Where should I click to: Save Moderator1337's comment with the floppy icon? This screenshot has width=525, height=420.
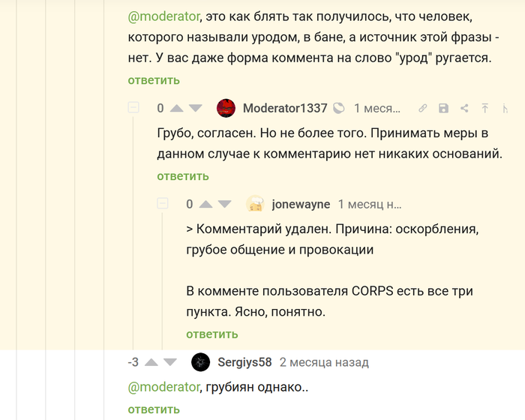tap(443, 109)
